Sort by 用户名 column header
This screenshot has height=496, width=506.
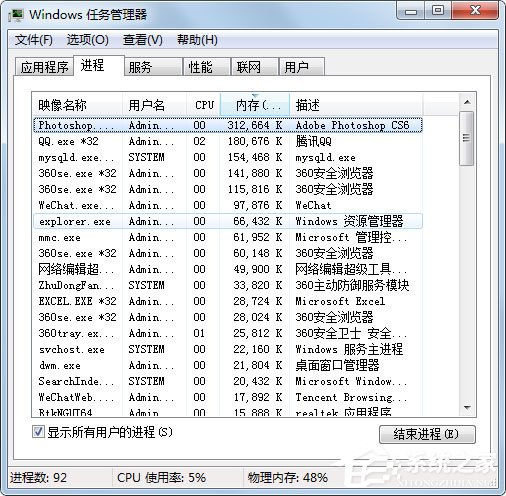click(154, 105)
